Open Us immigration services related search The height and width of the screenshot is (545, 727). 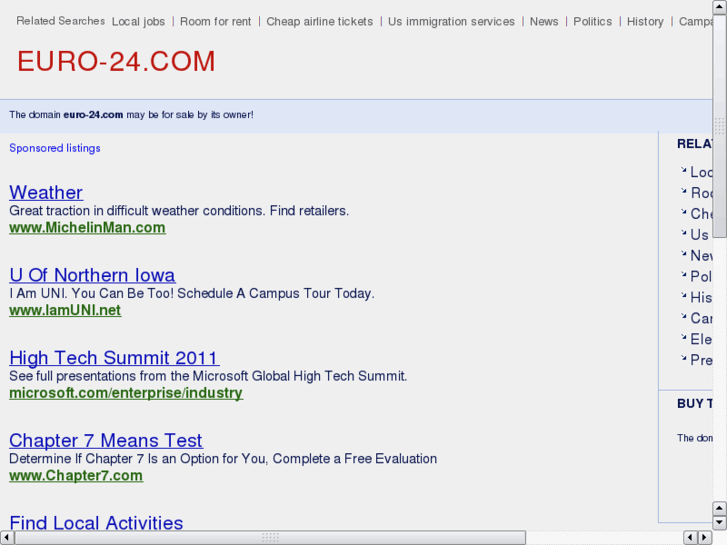coord(451,22)
